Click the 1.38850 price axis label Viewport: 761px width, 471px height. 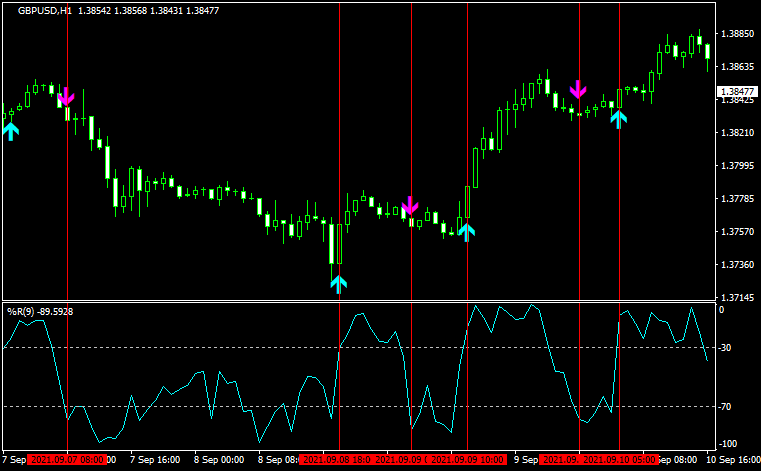(735, 34)
